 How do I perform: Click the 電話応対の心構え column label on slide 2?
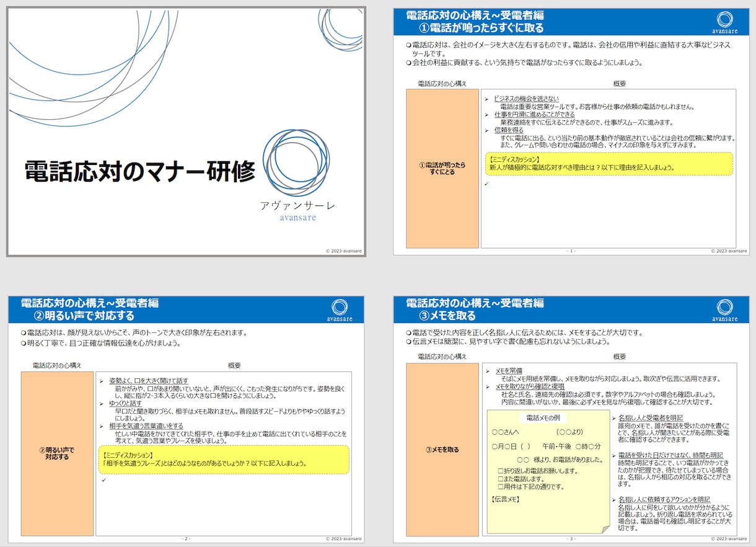pos(57,365)
